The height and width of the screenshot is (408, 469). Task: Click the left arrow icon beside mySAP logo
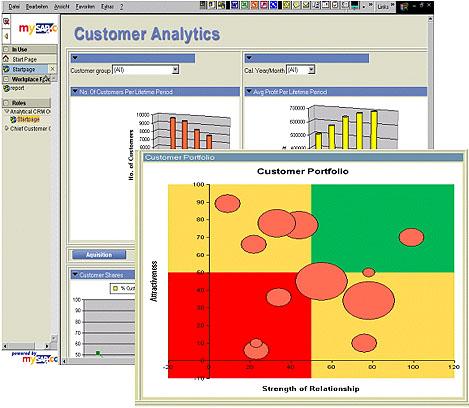pos(6,36)
